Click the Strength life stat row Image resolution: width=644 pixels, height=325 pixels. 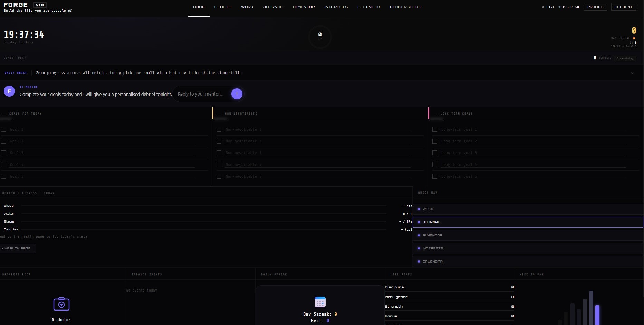coord(449,307)
